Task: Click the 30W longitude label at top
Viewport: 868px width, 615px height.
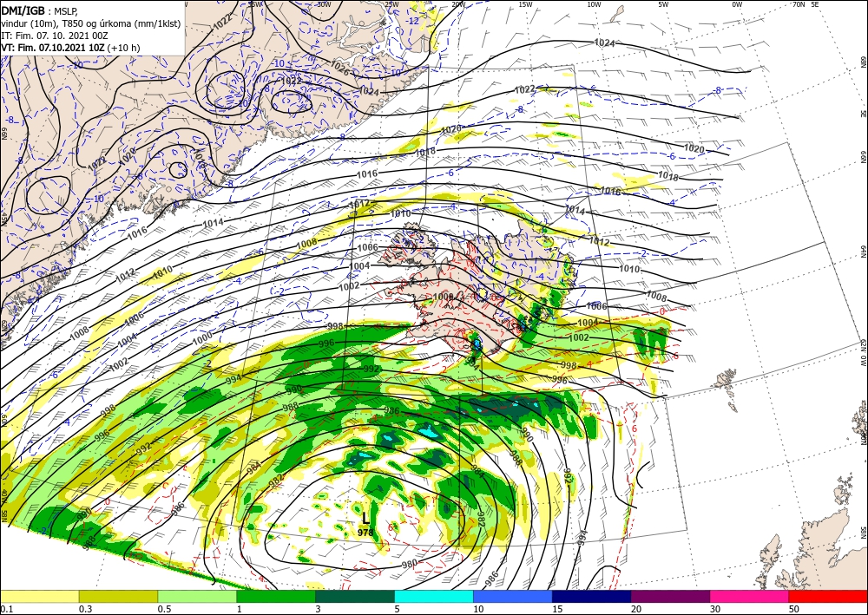Action: click(x=325, y=4)
